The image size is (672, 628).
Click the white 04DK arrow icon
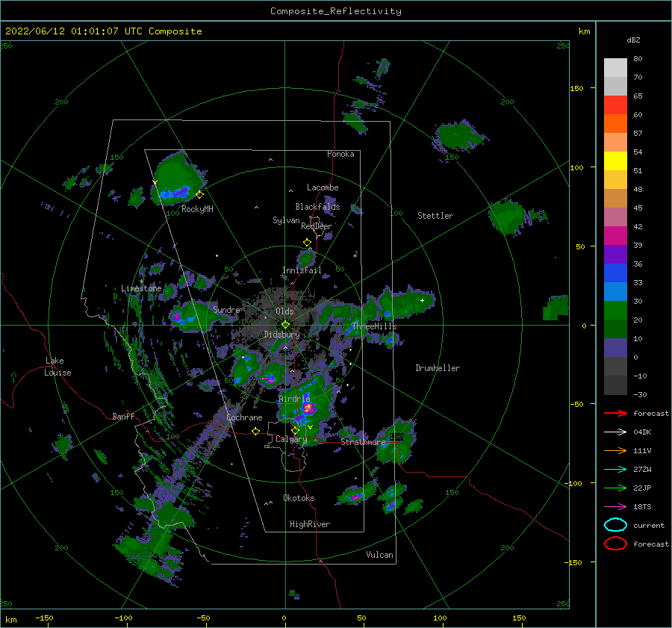point(615,432)
